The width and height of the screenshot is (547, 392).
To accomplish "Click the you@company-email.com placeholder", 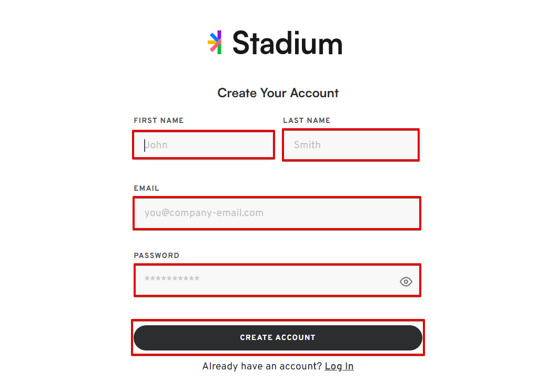I will [x=204, y=213].
